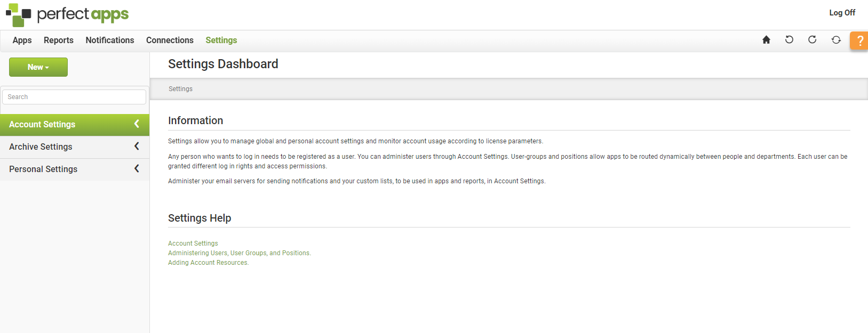Open the Apps menu
Image resolution: width=868 pixels, height=333 pixels.
tap(22, 40)
